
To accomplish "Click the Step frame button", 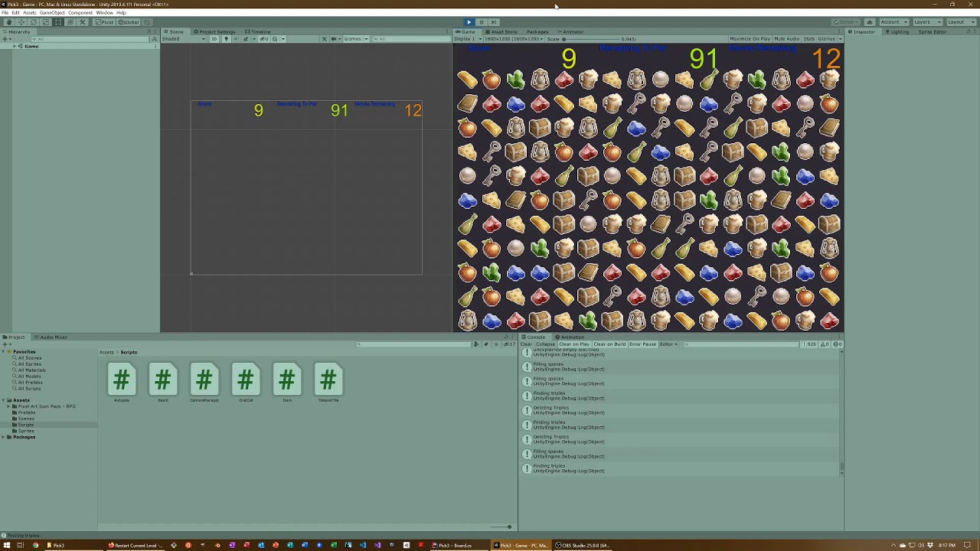I will [x=493, y=22].
